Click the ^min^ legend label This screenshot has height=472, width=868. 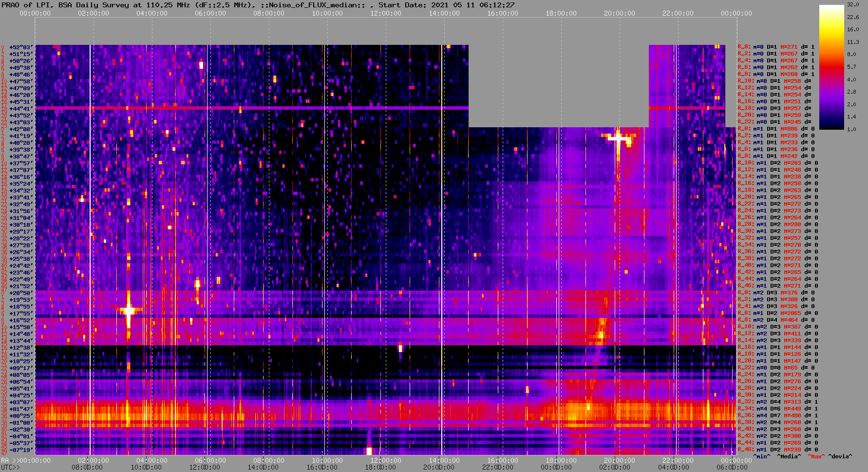(762, 457)
